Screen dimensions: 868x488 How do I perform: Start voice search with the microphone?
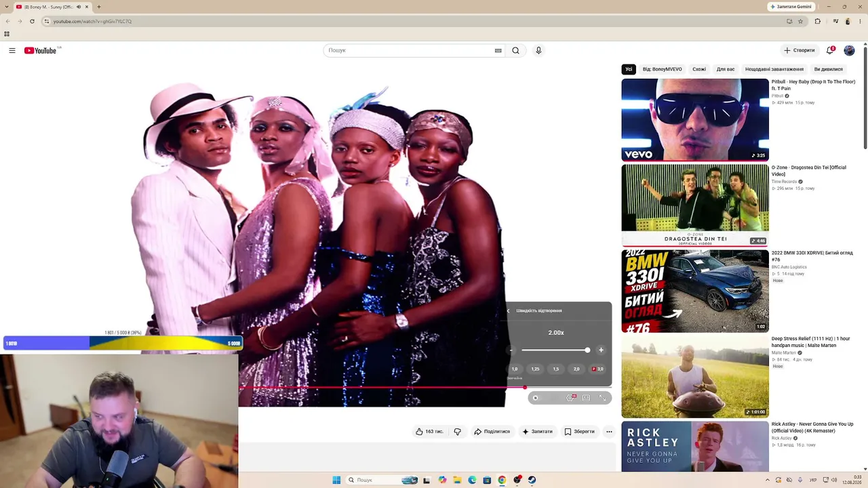[538, 50]
